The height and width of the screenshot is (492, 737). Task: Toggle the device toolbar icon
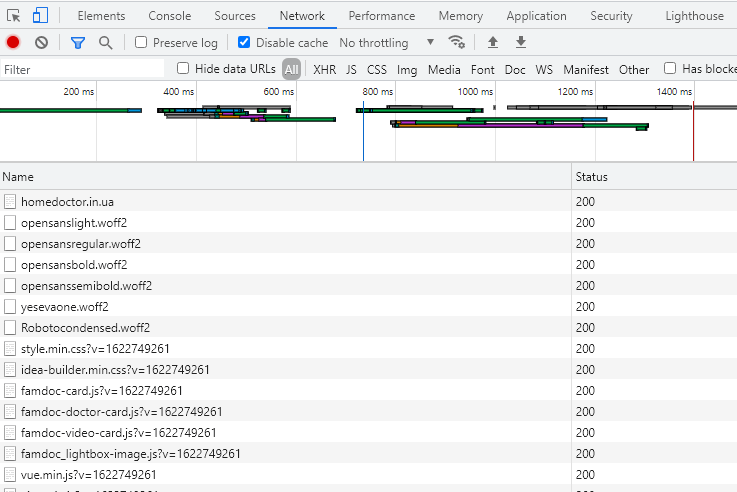[x=40, y=16]
